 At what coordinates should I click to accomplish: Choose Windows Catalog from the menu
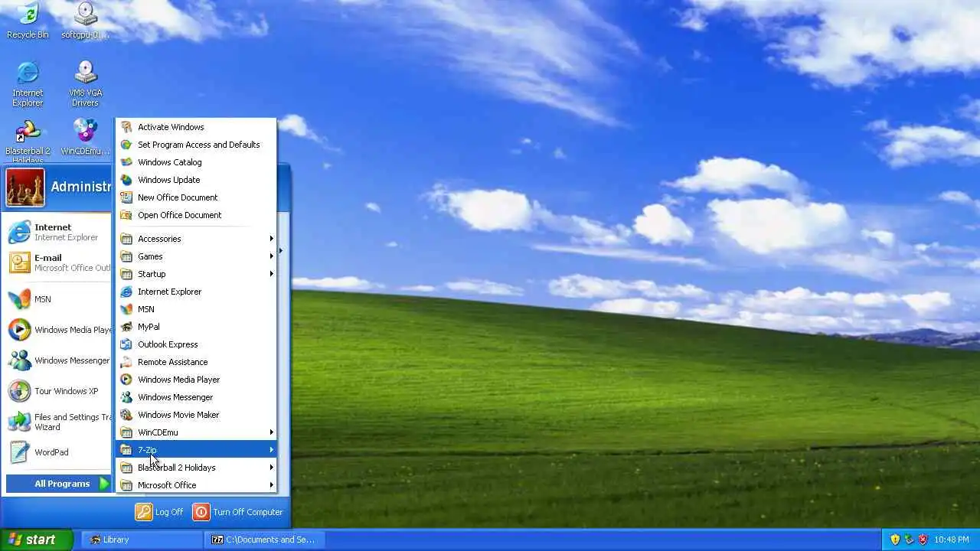click(196, 162)
